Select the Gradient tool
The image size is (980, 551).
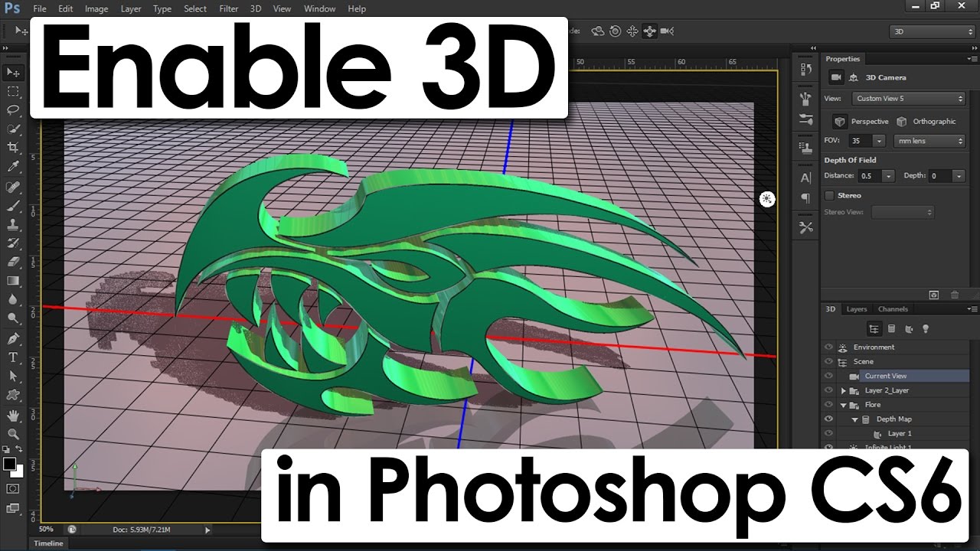pos(13,281)
